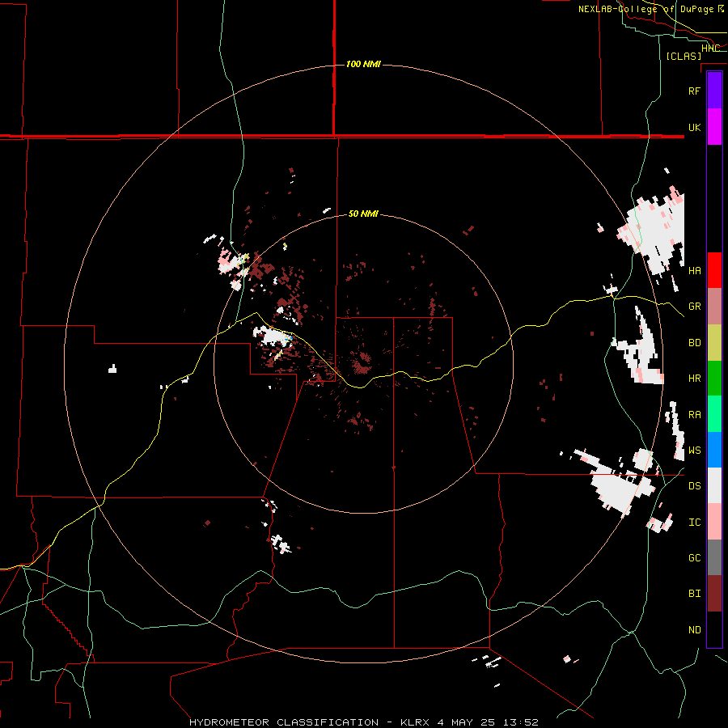Click the 4 MAY 25 date text
Image resolution: width=728 pixels, height=728 pixels.
(x=468, y=722)
